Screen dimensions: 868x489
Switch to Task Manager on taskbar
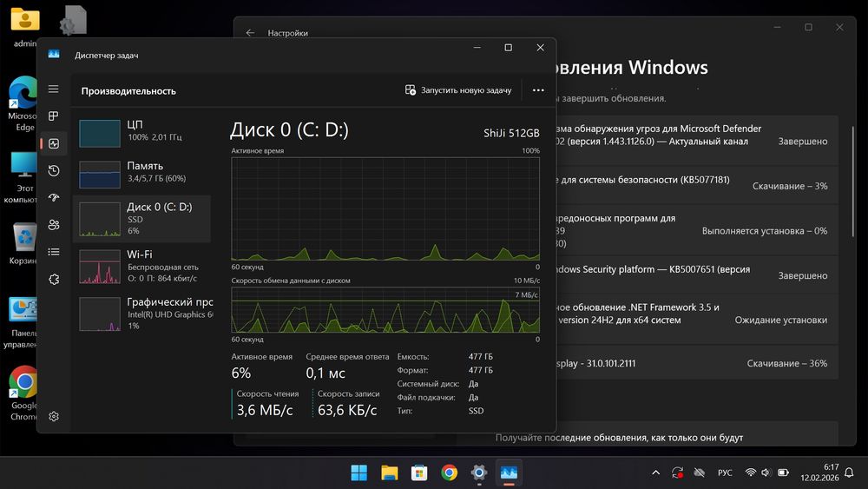coord(509,473)
